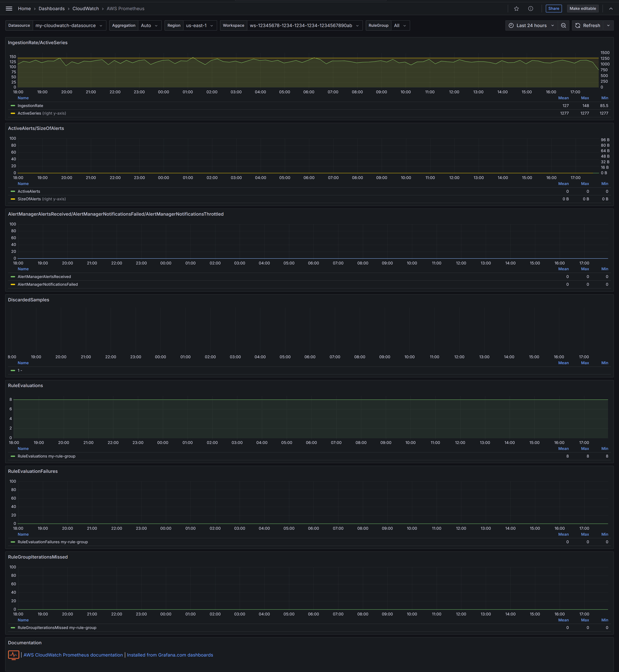
Task: Open RuleGroupIterationsMissed panel title menu
Action: pyautogui.click(x=38, y=557)
